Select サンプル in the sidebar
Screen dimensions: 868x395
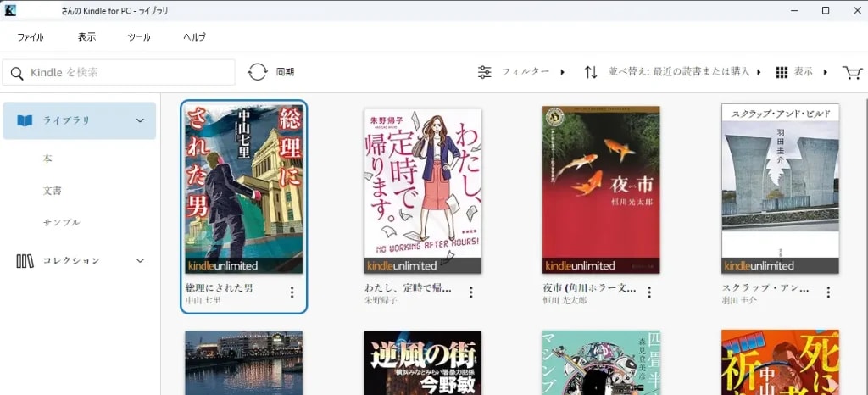(x=61, y=222)
